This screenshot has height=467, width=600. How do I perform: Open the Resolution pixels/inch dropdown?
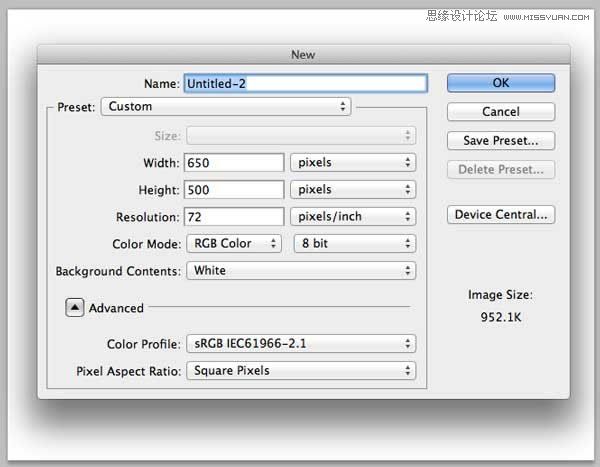click(352, 217)
